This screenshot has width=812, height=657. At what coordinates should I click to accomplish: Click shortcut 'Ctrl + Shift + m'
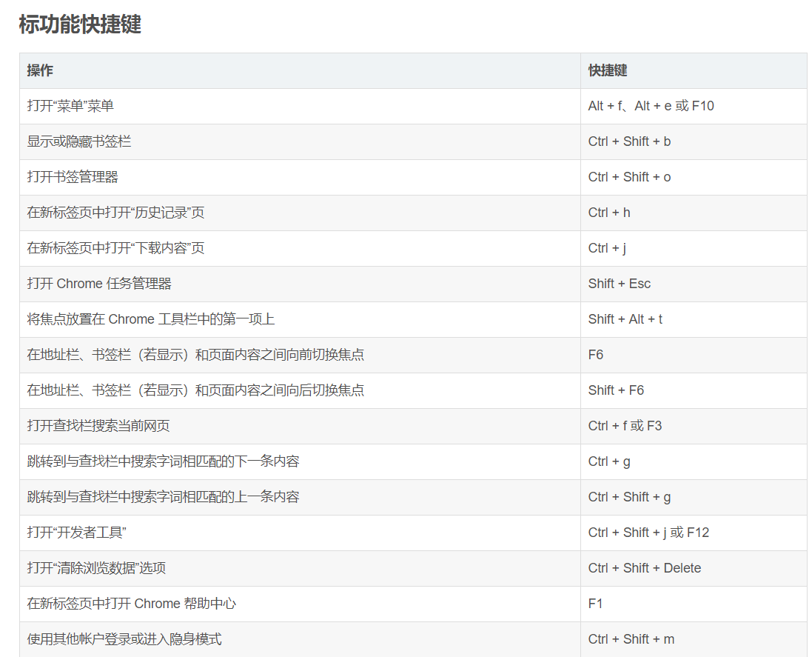[x=631, y=639]
